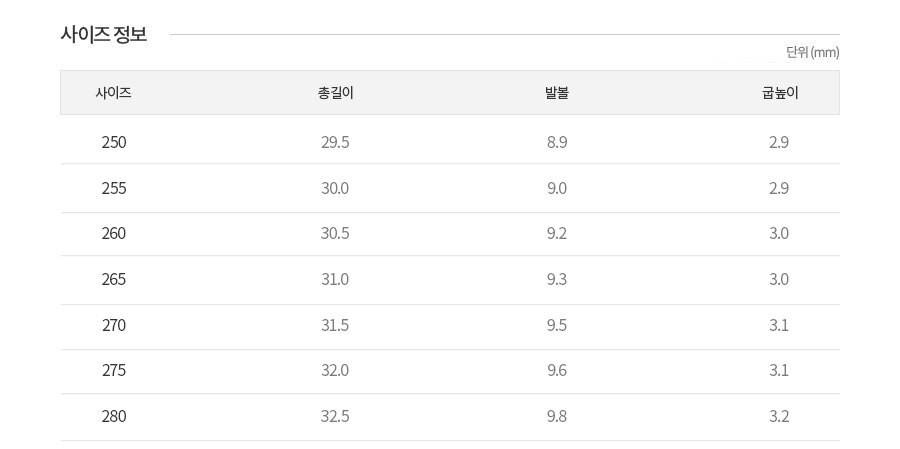Select the 32.5 total length value

coord(335,416)
